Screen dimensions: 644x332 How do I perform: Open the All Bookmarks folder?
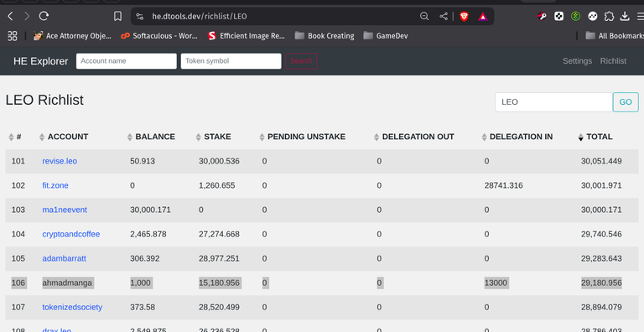[x=615, y=36]
